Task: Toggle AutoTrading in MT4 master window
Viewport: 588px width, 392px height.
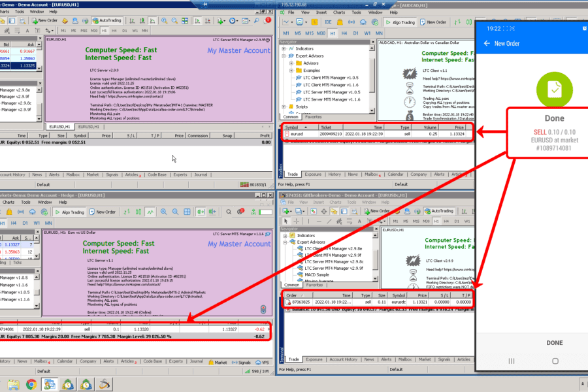Action: 107,21
